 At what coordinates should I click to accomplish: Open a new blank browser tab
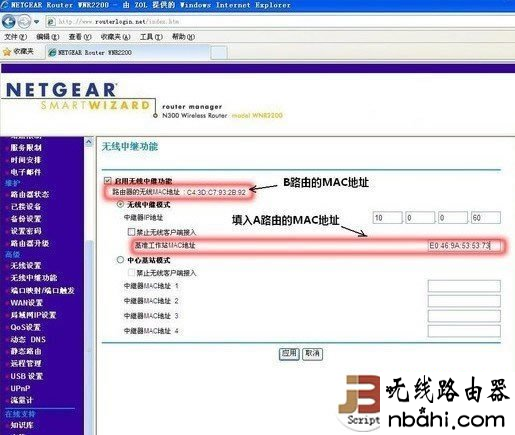[219, 53]
